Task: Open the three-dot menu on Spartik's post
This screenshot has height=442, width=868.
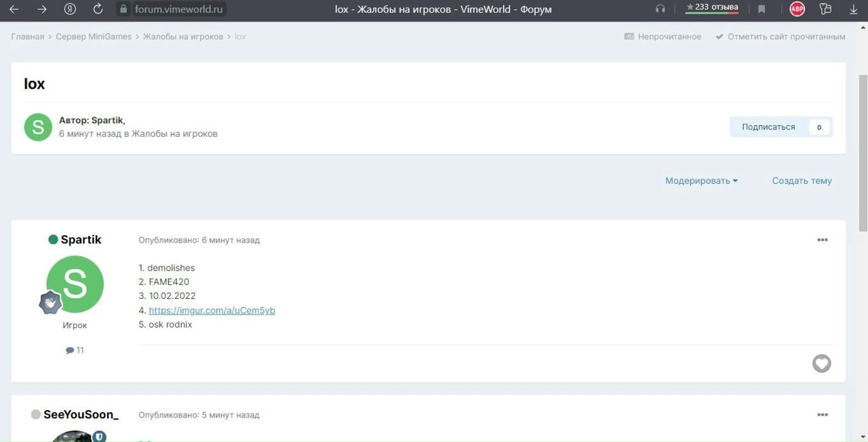Action: pyautogui.click(x=822, y=240)
